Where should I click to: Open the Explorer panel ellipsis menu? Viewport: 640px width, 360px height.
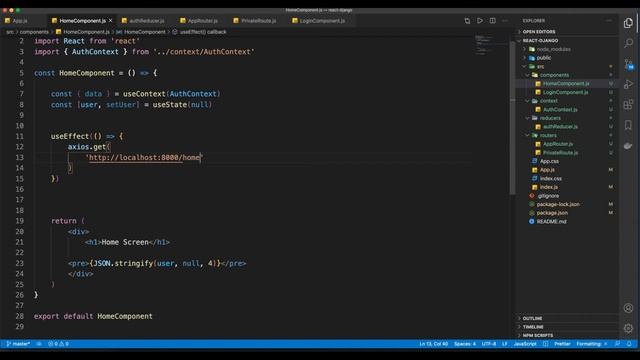coord(609,20)
